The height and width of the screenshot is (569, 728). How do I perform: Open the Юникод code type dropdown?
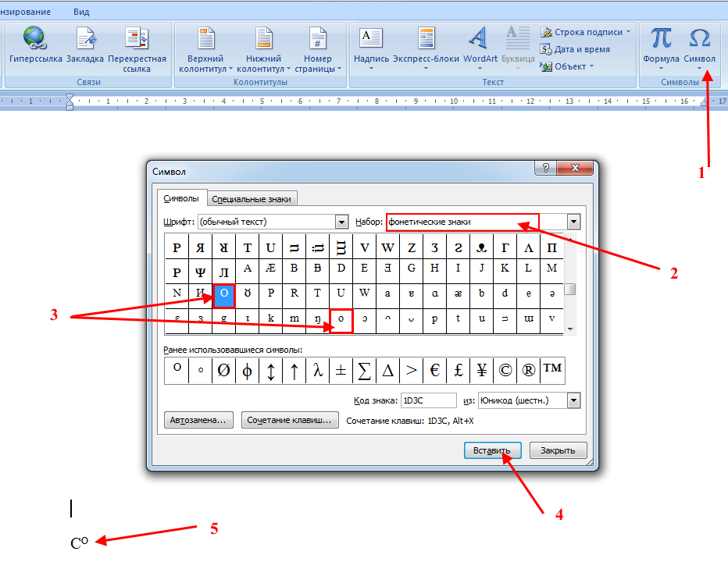click(x=574, y=400)
